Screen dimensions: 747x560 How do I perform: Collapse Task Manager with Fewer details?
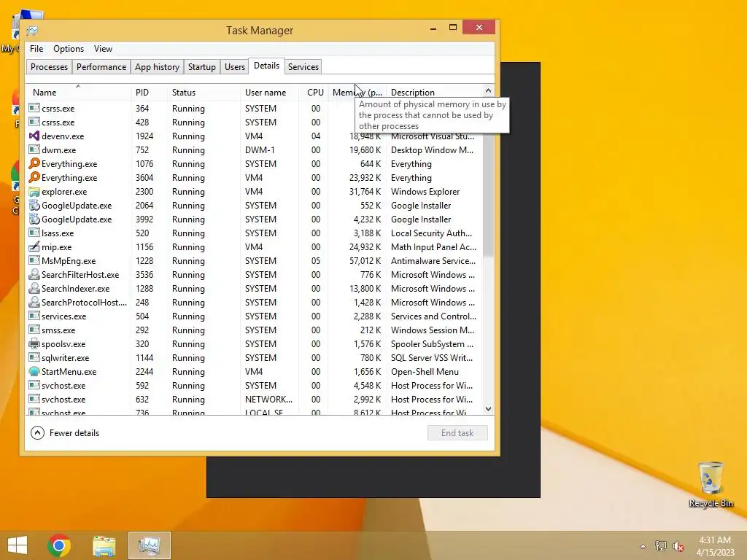(x=65, y=433)
